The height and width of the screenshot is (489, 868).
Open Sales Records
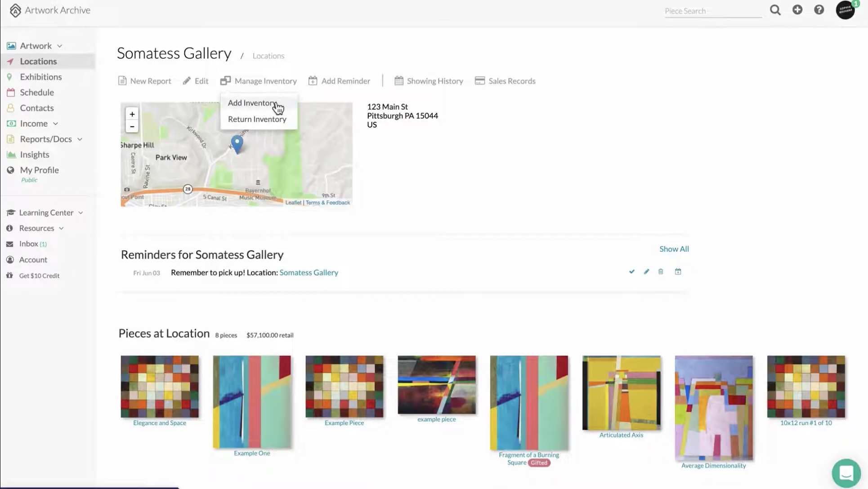point(505,81)
